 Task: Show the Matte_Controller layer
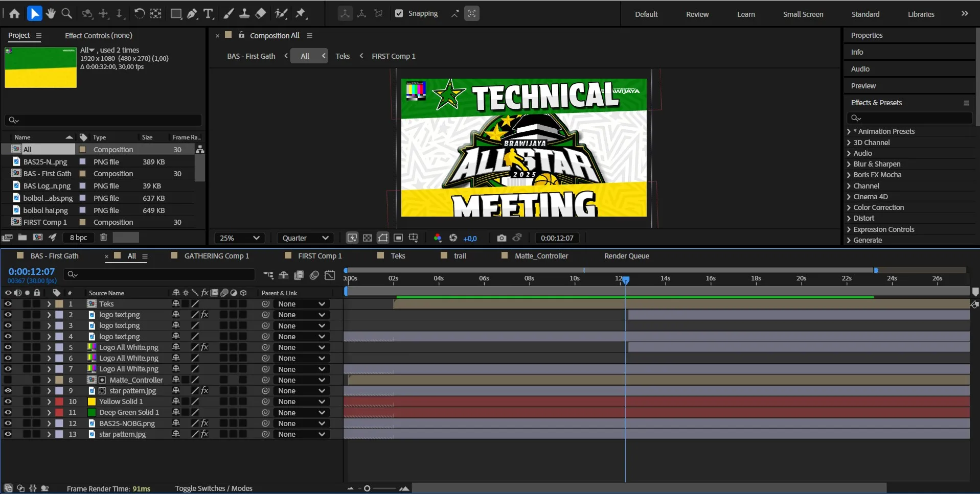pos(8,380)
